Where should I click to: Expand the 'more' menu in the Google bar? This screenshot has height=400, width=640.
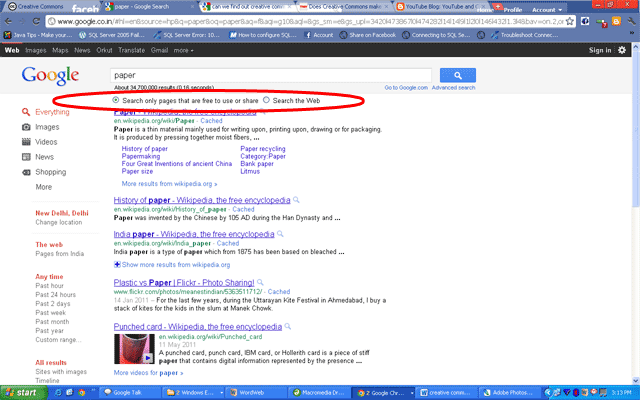tap(184, 50)
